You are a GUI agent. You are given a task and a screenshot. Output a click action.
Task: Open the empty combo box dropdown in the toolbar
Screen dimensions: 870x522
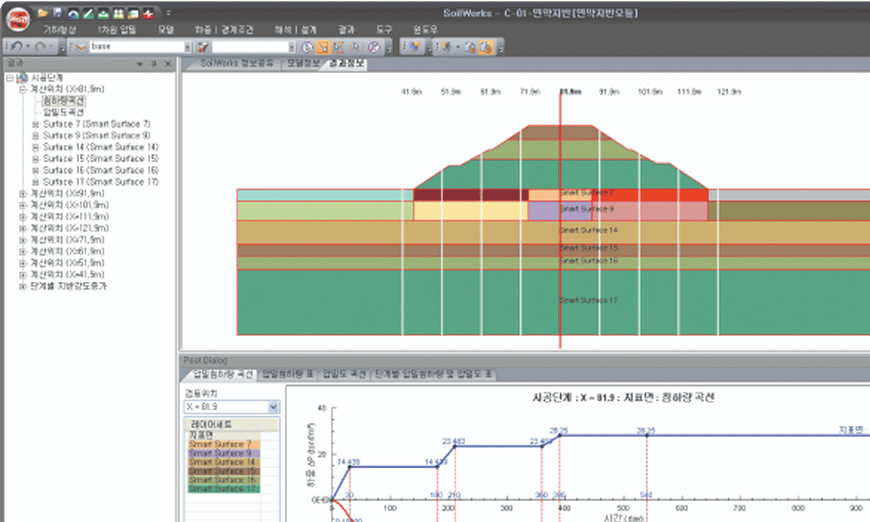291,47
